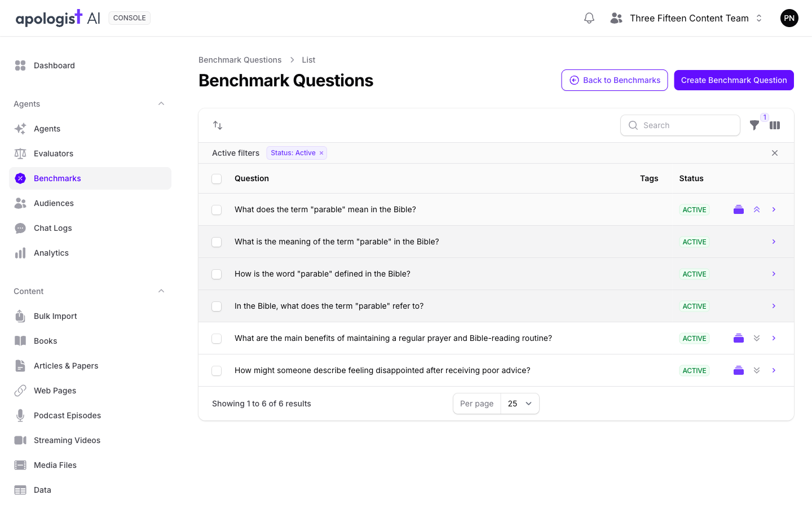Collapse the Content sidebar section
The width and height of the screenshot is (812, 508).
(161, 291)
